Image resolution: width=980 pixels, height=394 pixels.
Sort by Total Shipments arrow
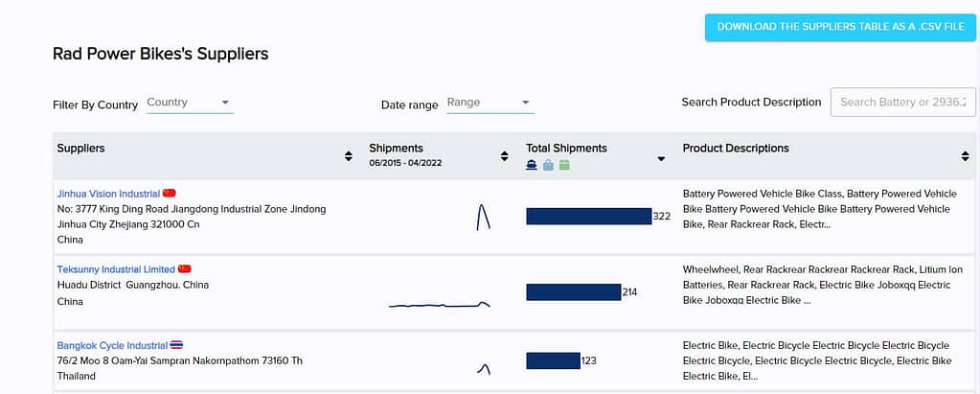pyautogui.click(x=661, y=159)
